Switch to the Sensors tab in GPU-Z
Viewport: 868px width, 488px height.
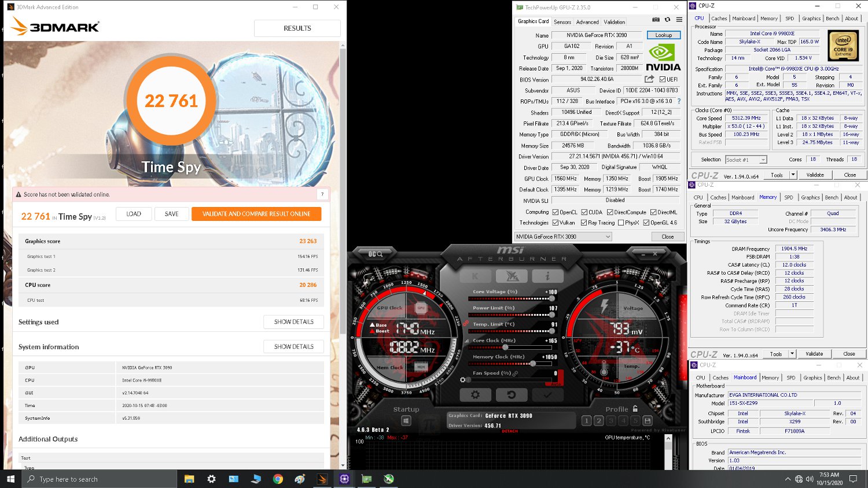click(562, 22)
